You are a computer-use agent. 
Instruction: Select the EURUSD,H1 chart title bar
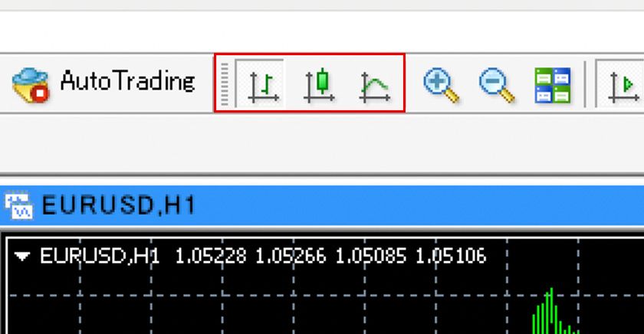click(x=322, y=205)
